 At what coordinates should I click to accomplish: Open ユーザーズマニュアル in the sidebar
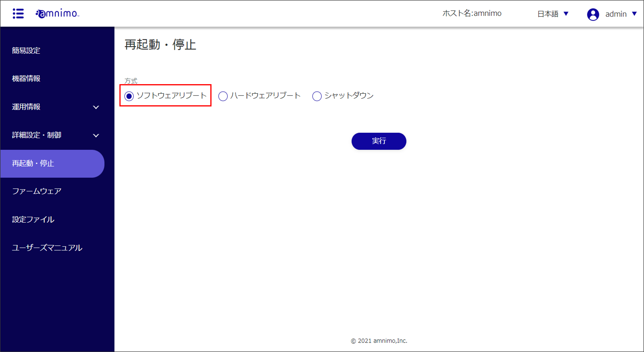(47, 248)
